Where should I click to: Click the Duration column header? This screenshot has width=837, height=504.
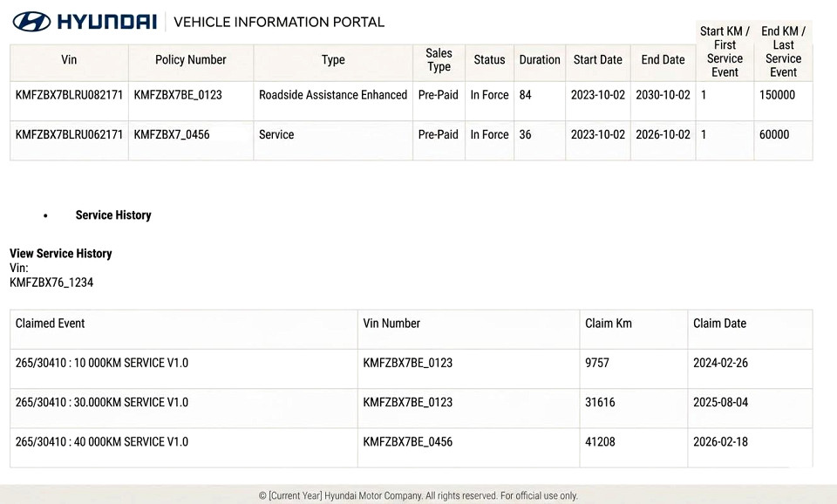coord(540,60)
